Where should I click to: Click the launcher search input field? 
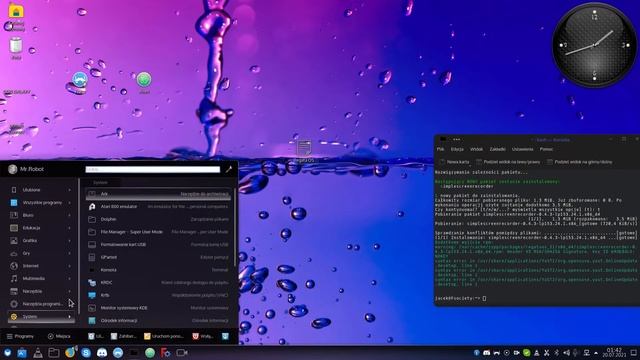[x=153, y=169]
